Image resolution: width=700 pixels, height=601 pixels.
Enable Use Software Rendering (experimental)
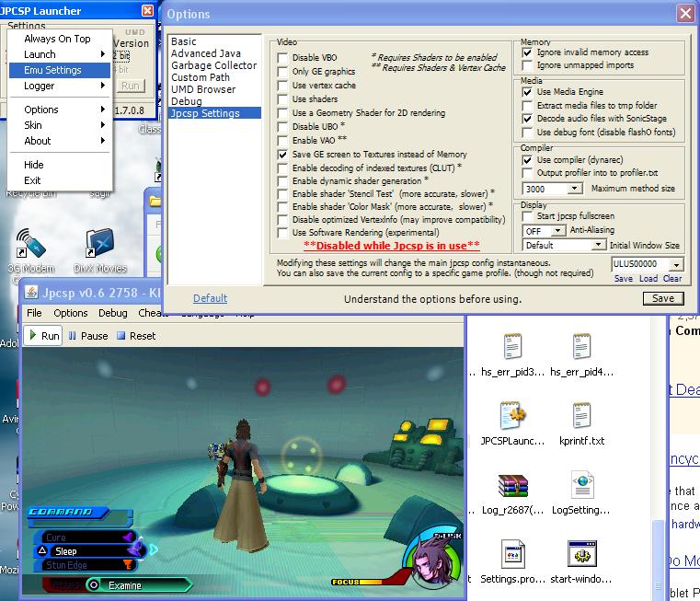(282, 233)
